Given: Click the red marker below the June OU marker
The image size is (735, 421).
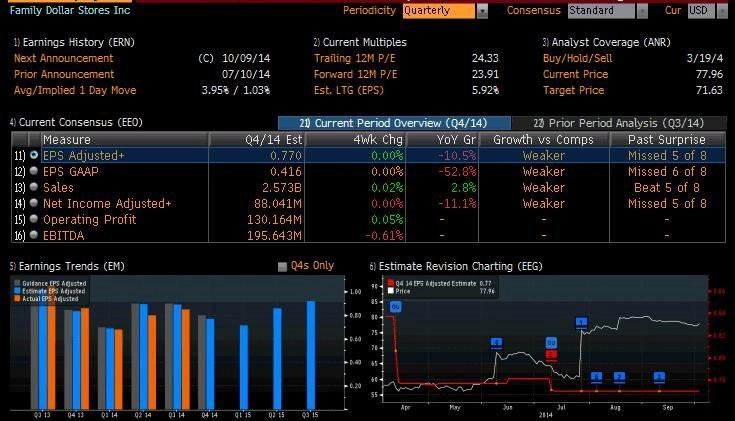Looking at the screenshot, I should pyautogui.click(x=551, y=355).
